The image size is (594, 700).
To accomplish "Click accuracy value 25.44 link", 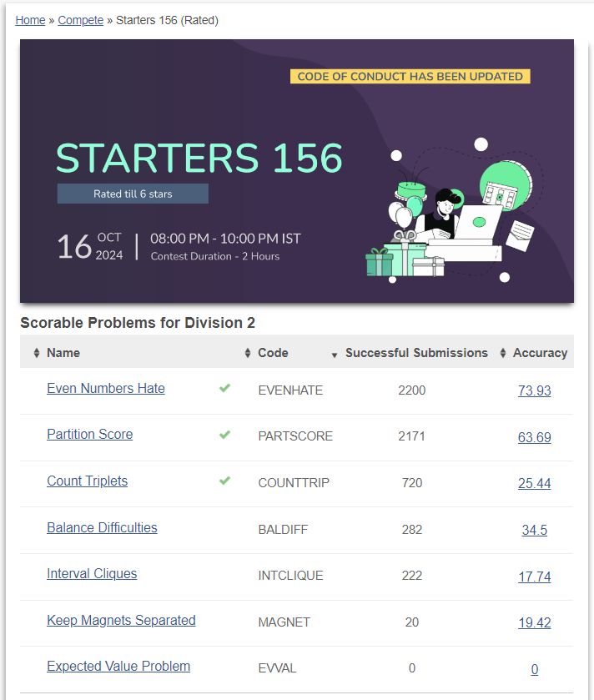I will [534, 483].
